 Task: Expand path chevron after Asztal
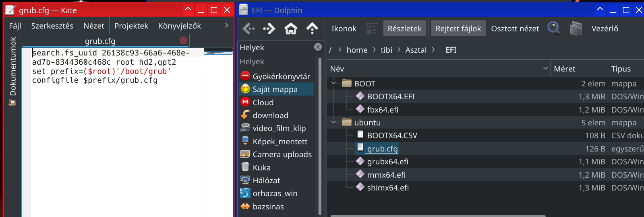[433, 49]
